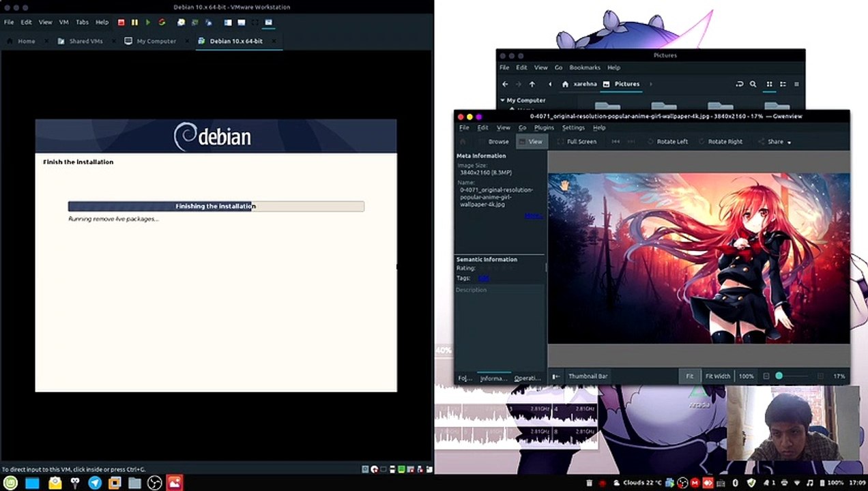This screenshot has width=868, height=491.
Task: Click the Gwenview zoom slider handle
Action: pyautogui.click(x=779, y=376)
